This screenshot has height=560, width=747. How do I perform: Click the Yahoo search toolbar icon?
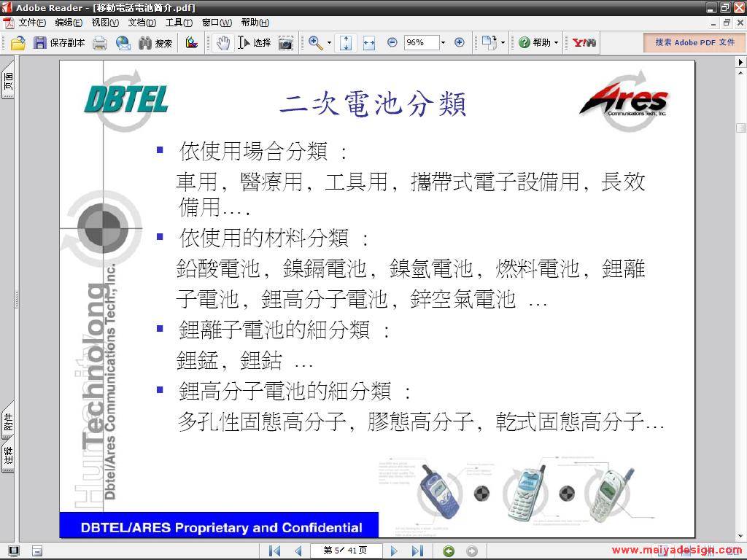point(584,42)
